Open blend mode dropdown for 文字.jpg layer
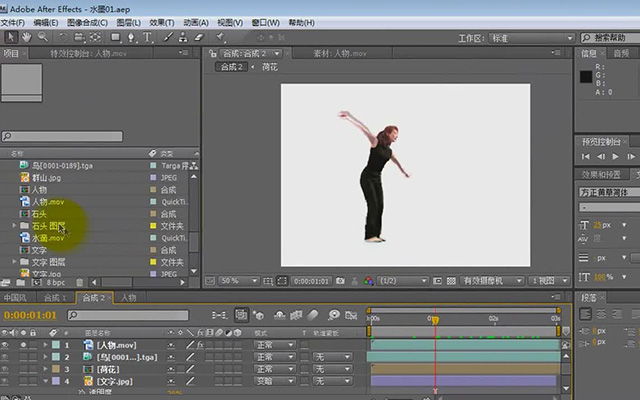This screenshot has height=400, width=640. [275, 381]
